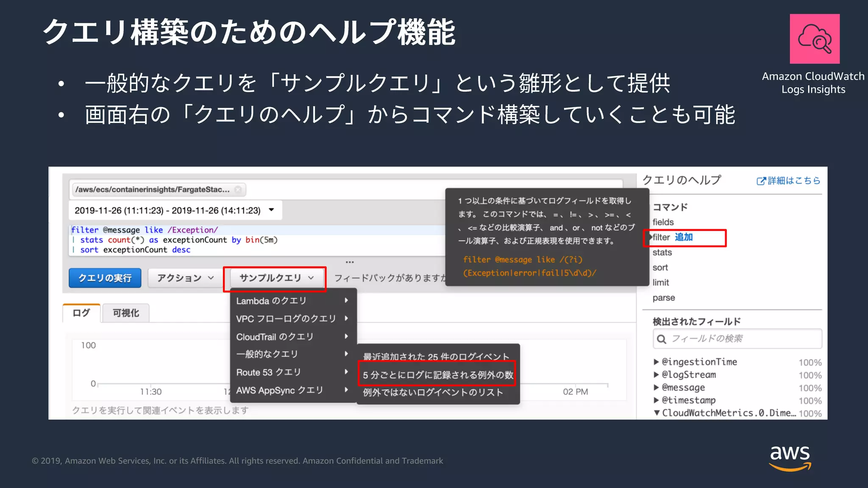The image size is (868, 488).
Task: Switch to the 可視化 tab
Action: point(125,313)
